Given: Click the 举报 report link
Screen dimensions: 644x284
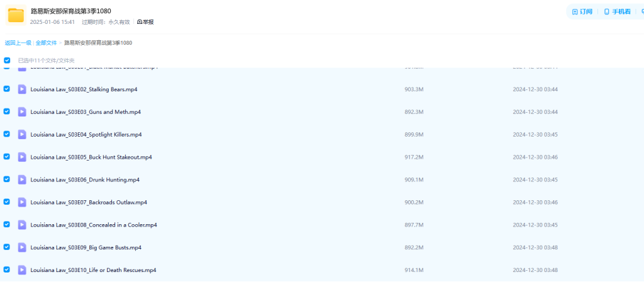Looking at the screenshot, I should [x=145, y=22].
